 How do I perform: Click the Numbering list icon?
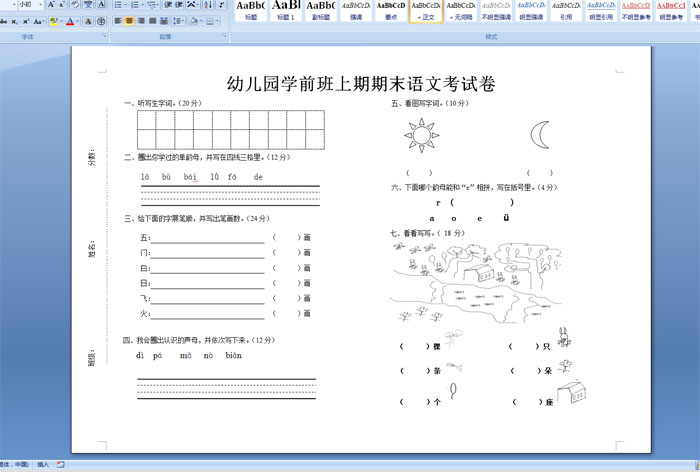pyautogui.click(x=135, y=5)
